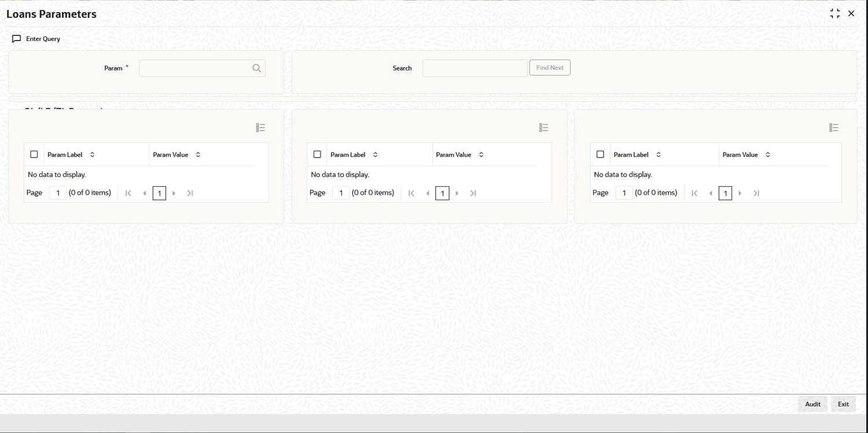Sort Param Label column in left grid
The image size is (868, 433).
point(92,155)
